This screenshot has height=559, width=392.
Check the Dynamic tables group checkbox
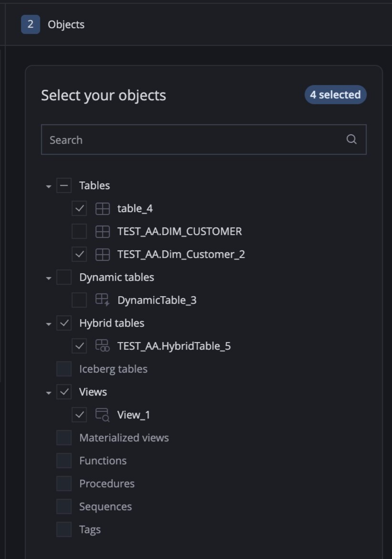64,277
